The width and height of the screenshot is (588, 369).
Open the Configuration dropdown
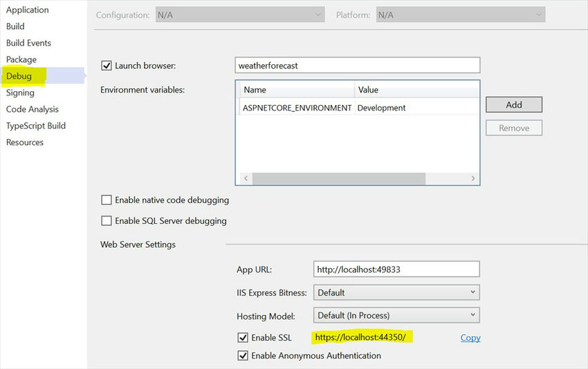pos(240,15)
